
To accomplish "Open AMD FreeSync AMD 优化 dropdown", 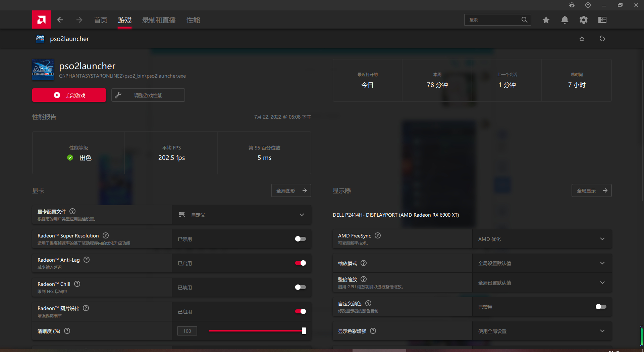I will coord(542,239).
